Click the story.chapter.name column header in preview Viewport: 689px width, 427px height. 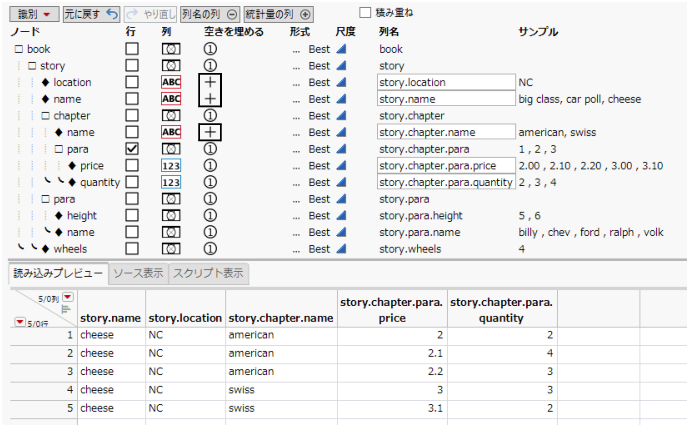point(281,309)
